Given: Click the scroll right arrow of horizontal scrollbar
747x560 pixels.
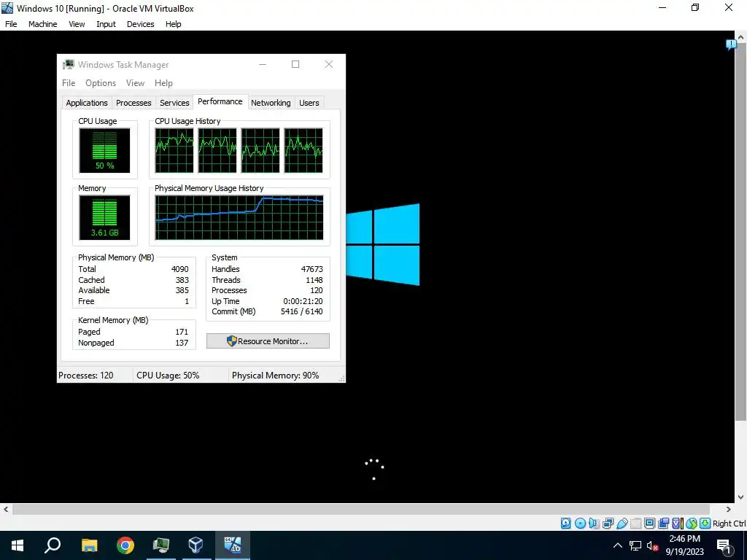Looking at the screenshot, I should pos(729,509).
